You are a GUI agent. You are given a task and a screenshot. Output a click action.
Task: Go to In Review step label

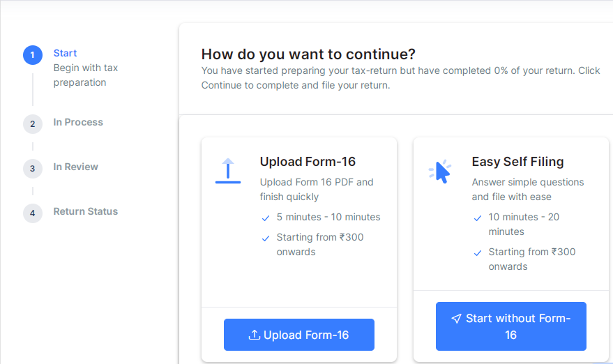pos(76,167)
